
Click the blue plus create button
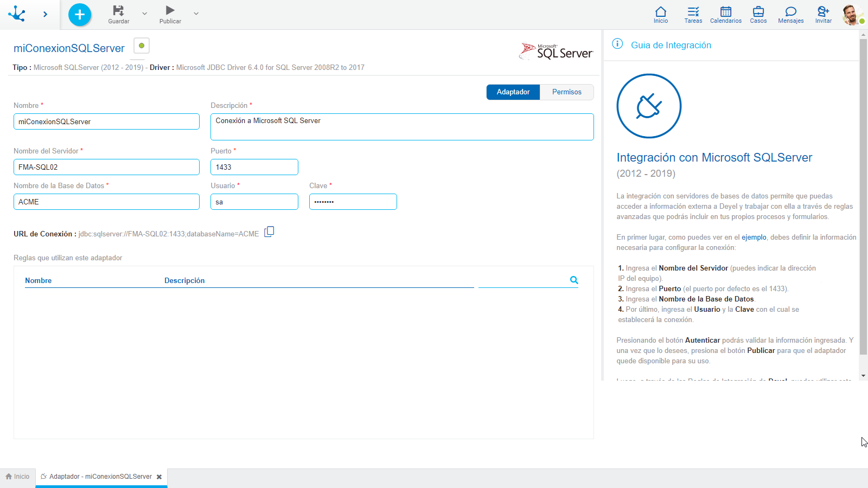click(x=80, y=15)
